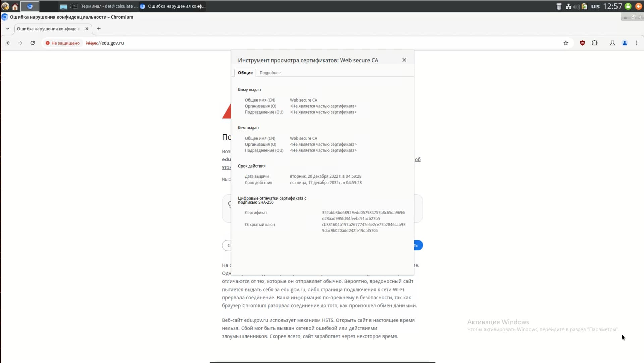
Task: Open the Calculate Linux main menu icon
Action: [x=5, y=6]
